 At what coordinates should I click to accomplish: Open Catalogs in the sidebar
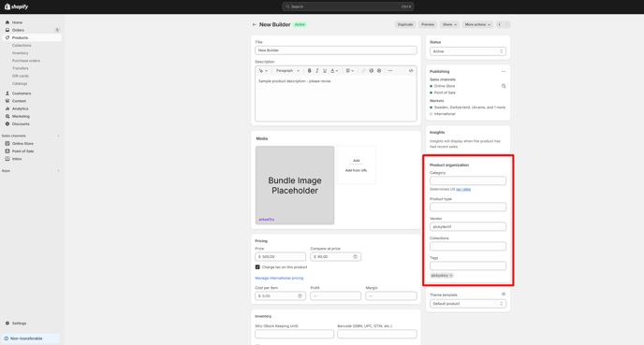[20, 84]
